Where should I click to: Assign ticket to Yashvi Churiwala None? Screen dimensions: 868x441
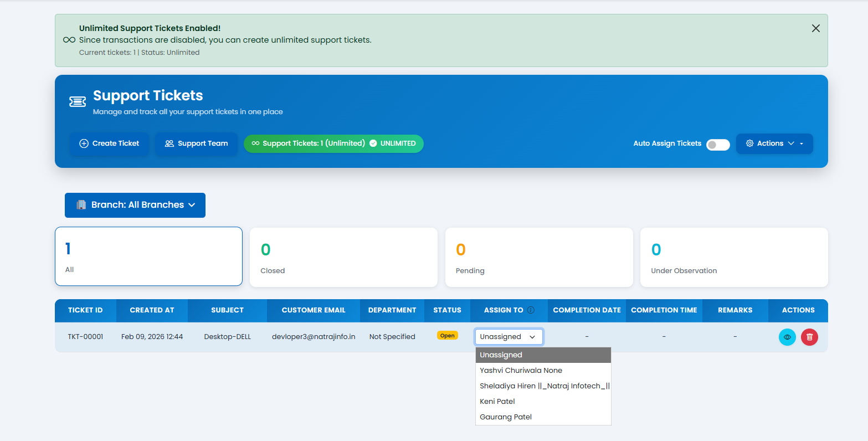543,371
